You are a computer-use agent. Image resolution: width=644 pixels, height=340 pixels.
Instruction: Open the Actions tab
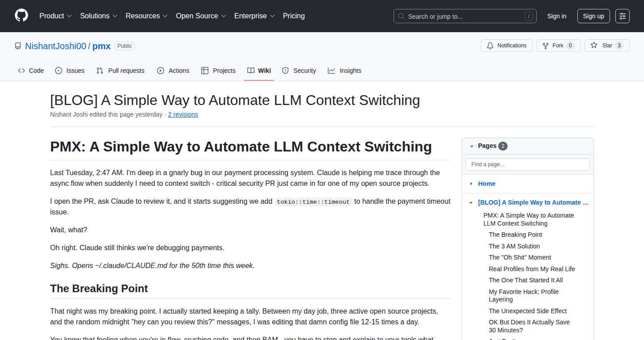tap(173, 71)
